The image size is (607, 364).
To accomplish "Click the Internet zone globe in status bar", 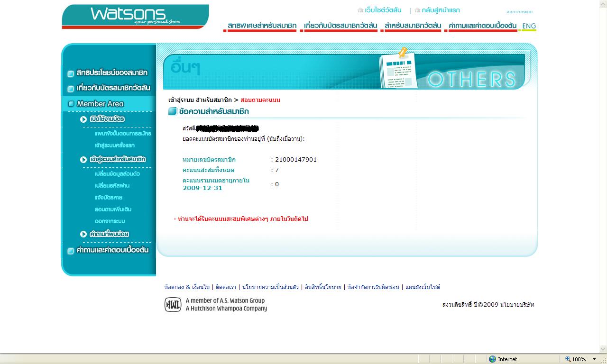I will tap(492, 359).
